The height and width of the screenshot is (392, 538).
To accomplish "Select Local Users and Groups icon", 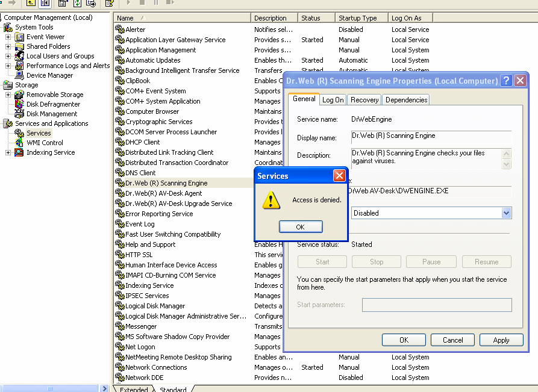I will [19, 56].
